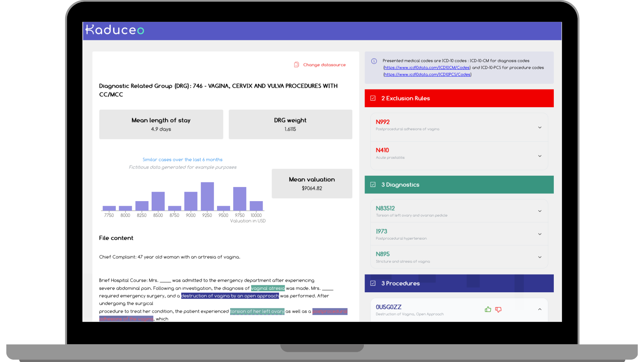
Task: Select the 3 Procedures section header
Action: tap(459, 283)
